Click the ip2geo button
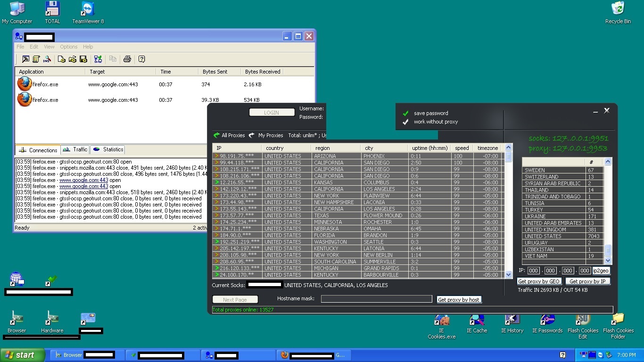This screenshot has width=644, height=362. (x=601, y=271)
